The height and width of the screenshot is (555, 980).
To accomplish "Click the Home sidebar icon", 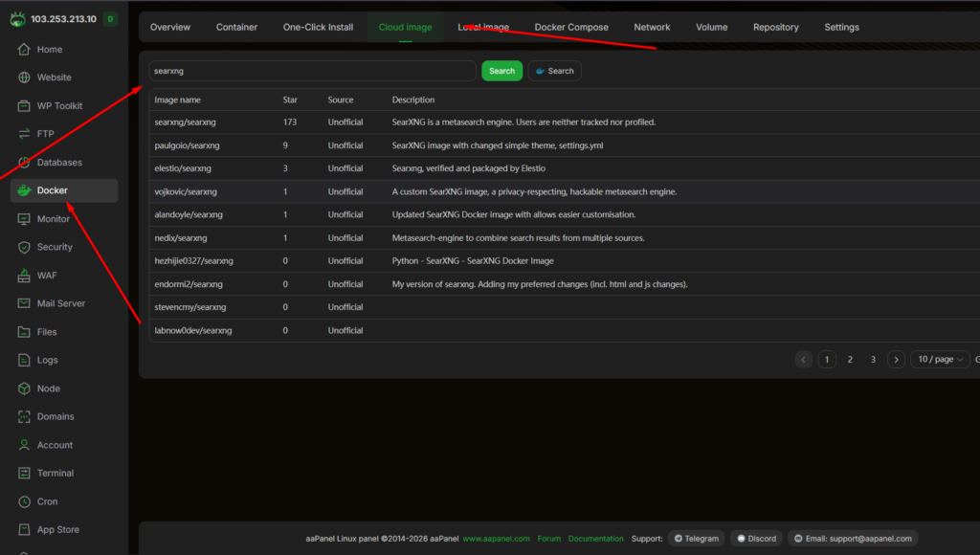I will click(x=24, y=50).
